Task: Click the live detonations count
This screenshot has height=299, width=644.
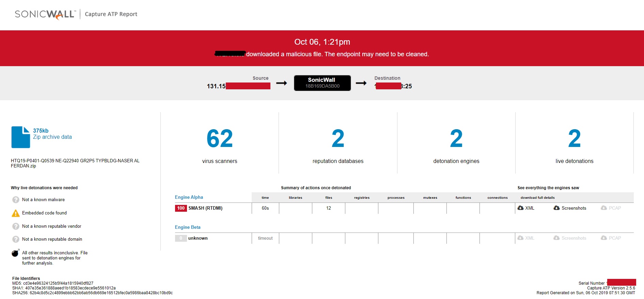Action: pos(575,139)
